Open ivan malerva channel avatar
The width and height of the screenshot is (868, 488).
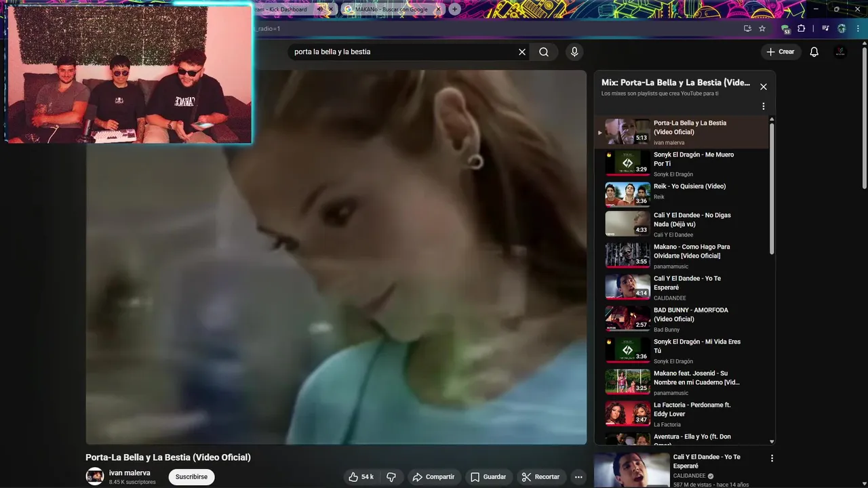pos(95,476)
